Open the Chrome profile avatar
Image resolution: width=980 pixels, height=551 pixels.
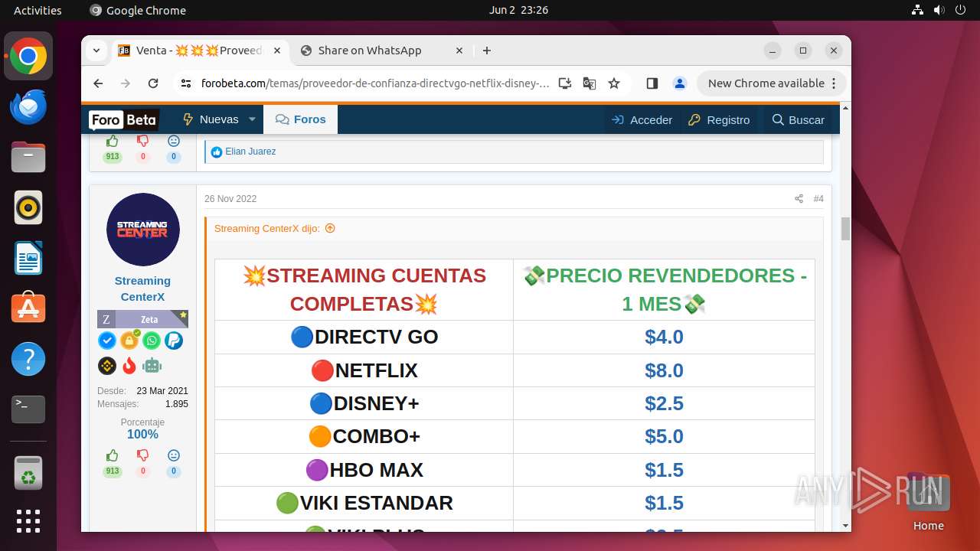[680, 83]
